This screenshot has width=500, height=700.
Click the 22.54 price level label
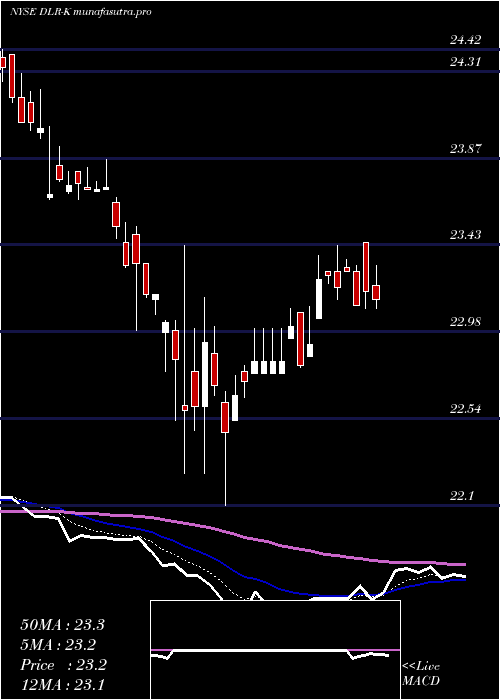click(465, 409)
